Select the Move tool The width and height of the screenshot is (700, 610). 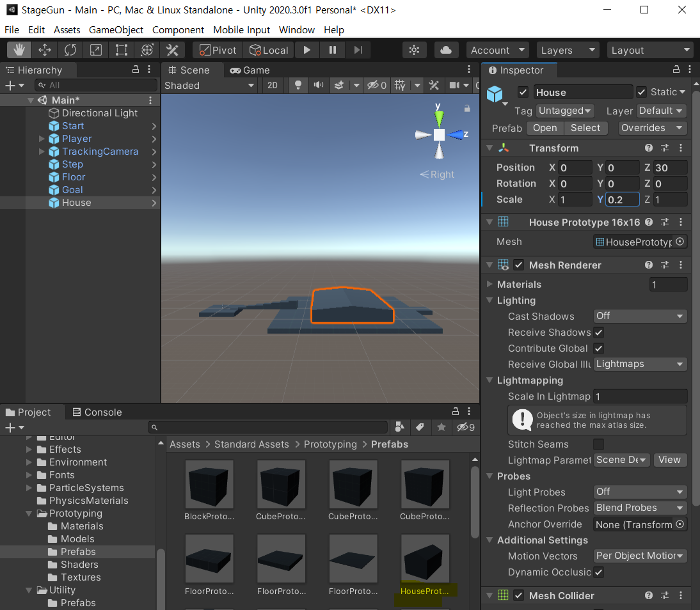click(45, 50)
